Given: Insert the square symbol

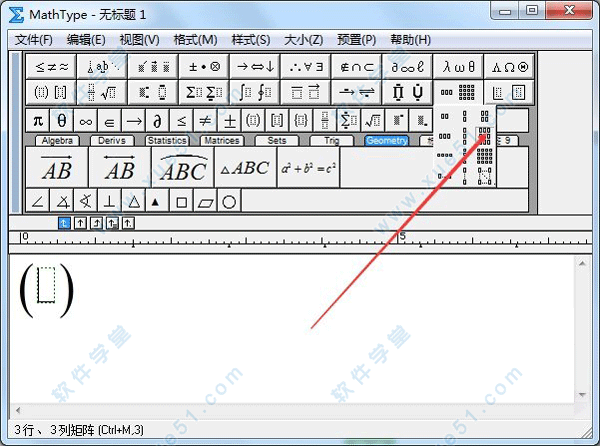Looking at the screenshot, I should (x=181, y=200).
